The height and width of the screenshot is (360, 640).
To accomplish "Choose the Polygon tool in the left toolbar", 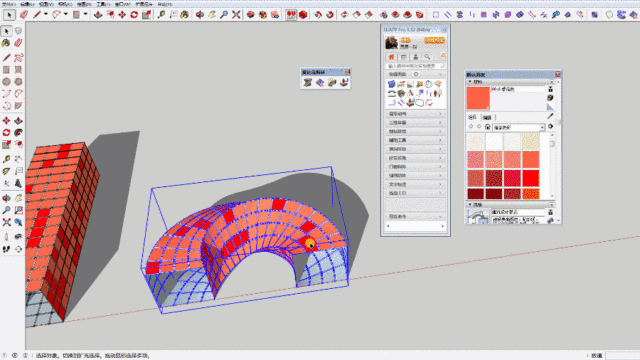I will click(18, 82).
